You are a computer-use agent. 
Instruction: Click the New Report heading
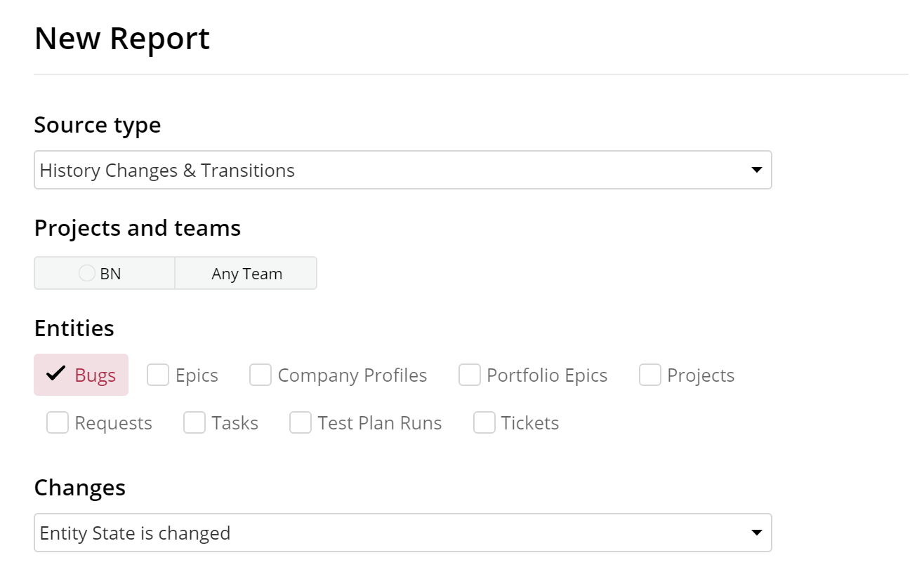pyautogui.click(x=123, y=39)
